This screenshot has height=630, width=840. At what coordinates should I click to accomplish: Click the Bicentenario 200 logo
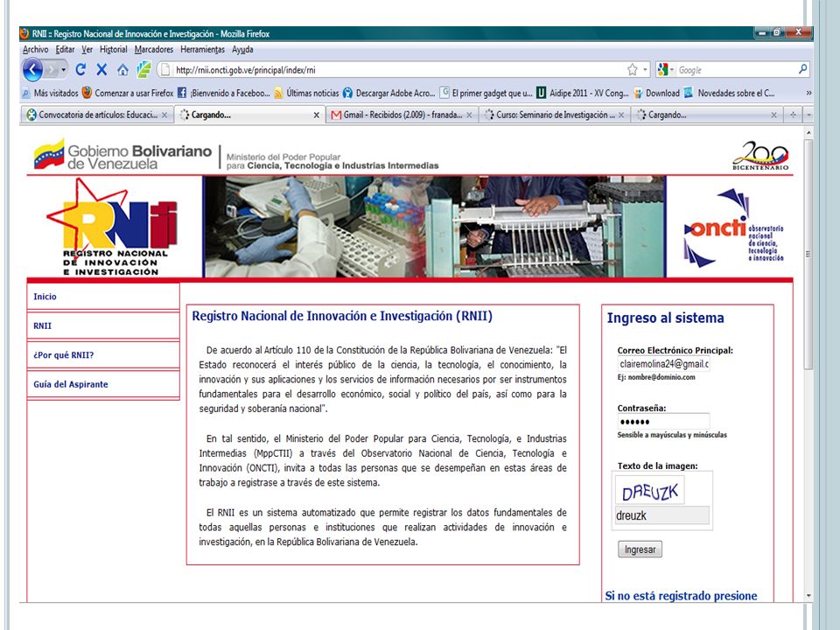coord(760,156)
